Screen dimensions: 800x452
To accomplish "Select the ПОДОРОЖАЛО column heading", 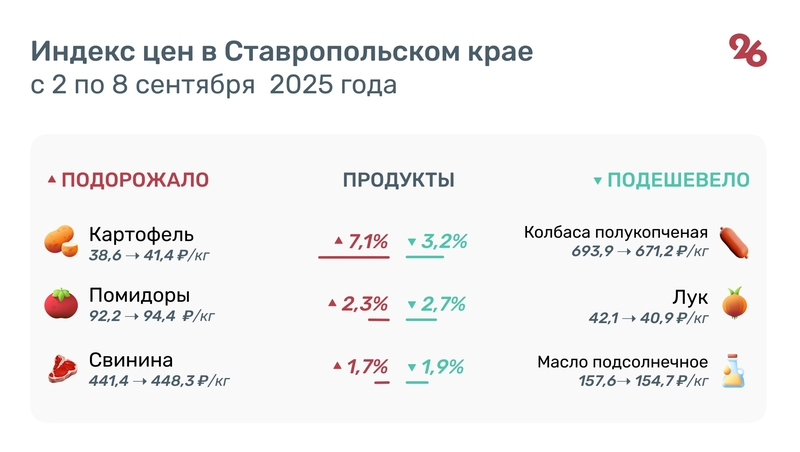I will [x=135, y=180].
